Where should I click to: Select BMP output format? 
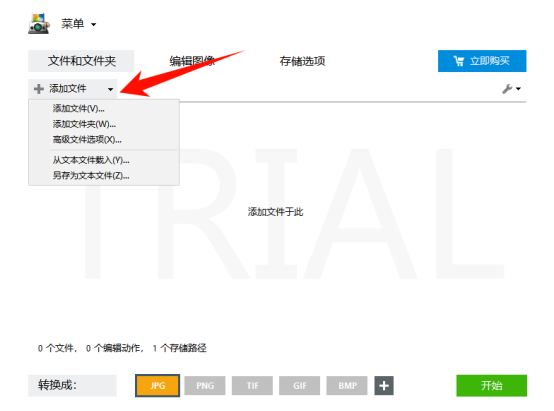(347, 386)
